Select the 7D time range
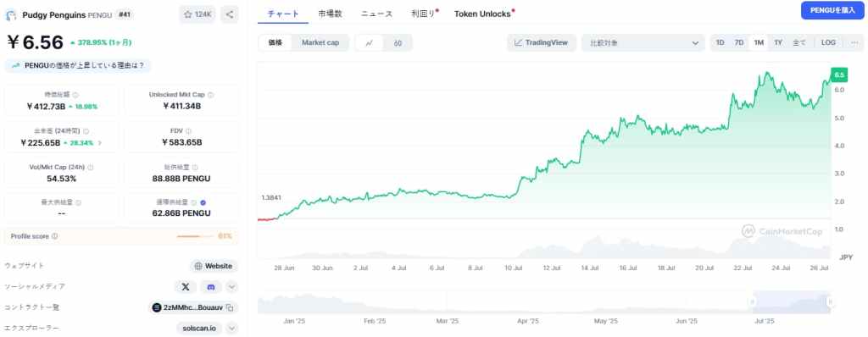The height and width of the screenshot is (337, 868). pos(738,42)
